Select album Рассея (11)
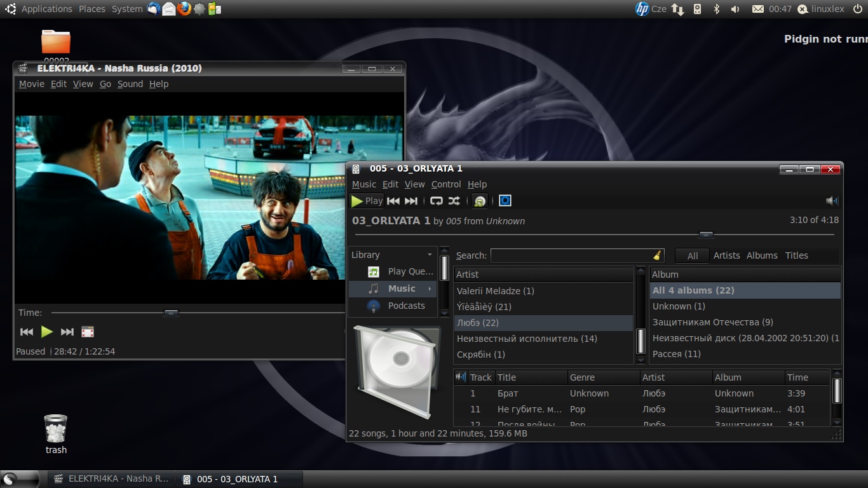The height and width of the screenshot is (488, 868). point(745,354)
